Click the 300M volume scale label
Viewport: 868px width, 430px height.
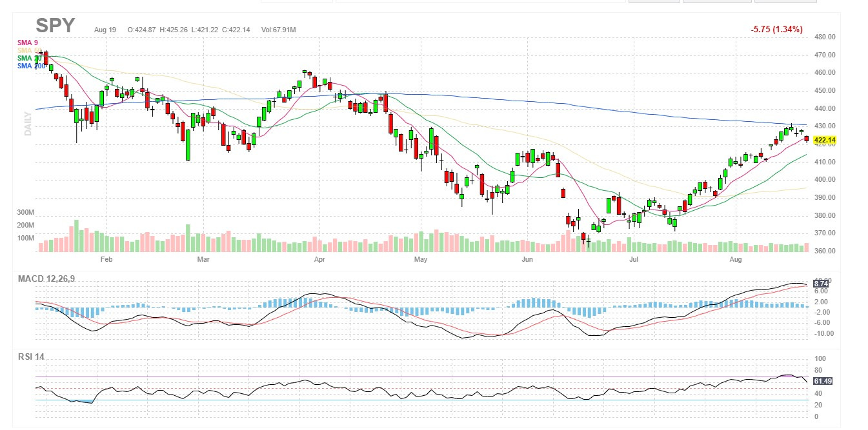pos(26,212)
